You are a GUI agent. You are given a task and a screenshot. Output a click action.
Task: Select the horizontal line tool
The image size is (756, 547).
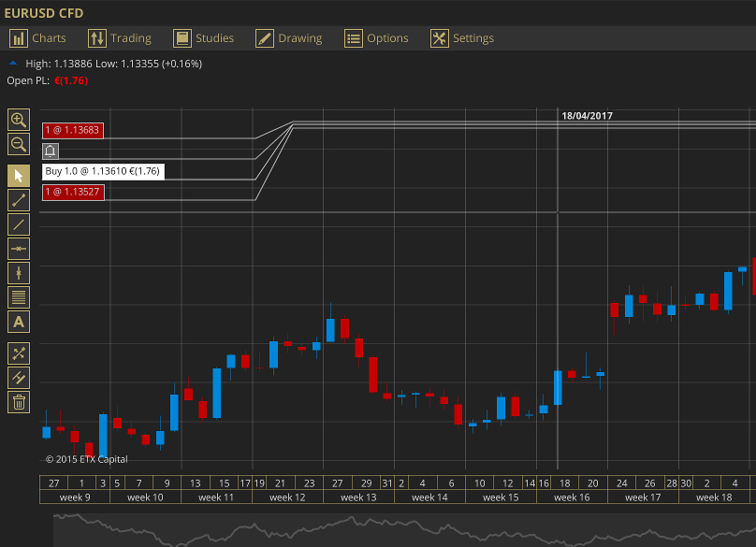point(19,249)
